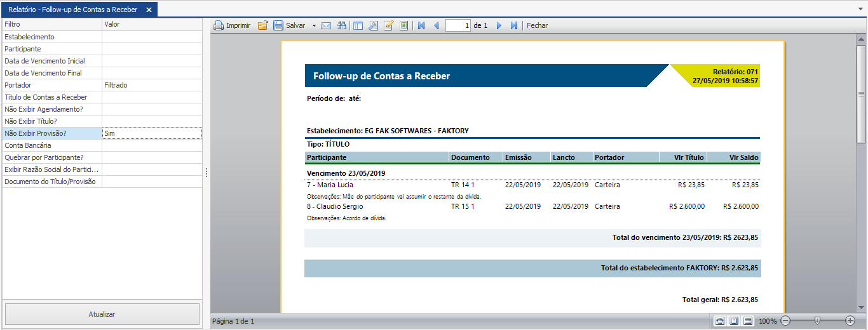Open the Portador filter value cell
Screen dimensions: 868x330
(152, 85)
